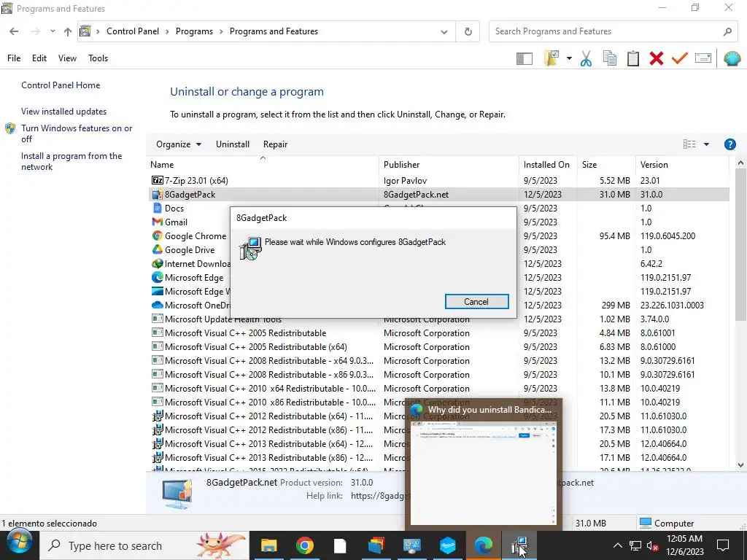Screen dimensions: 747x560
Task: Click the Refresh button in address bar
Action: 468,31
